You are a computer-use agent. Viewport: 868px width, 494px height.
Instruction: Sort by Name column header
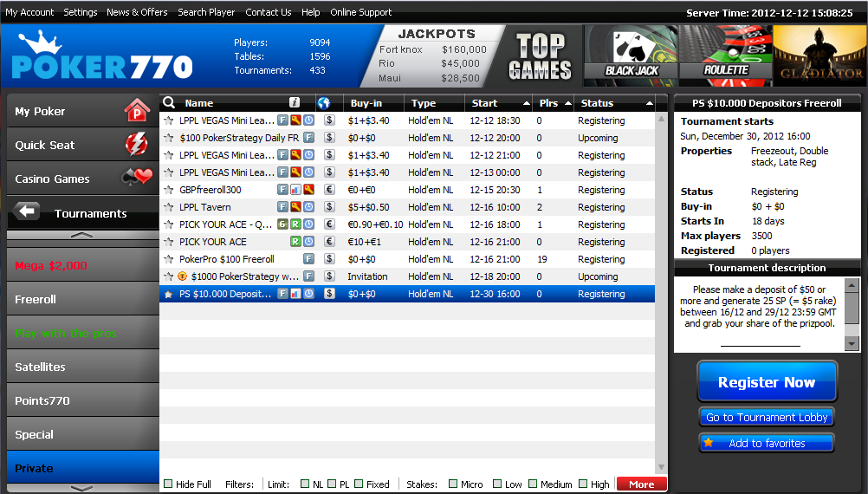(x=198, y=103)
